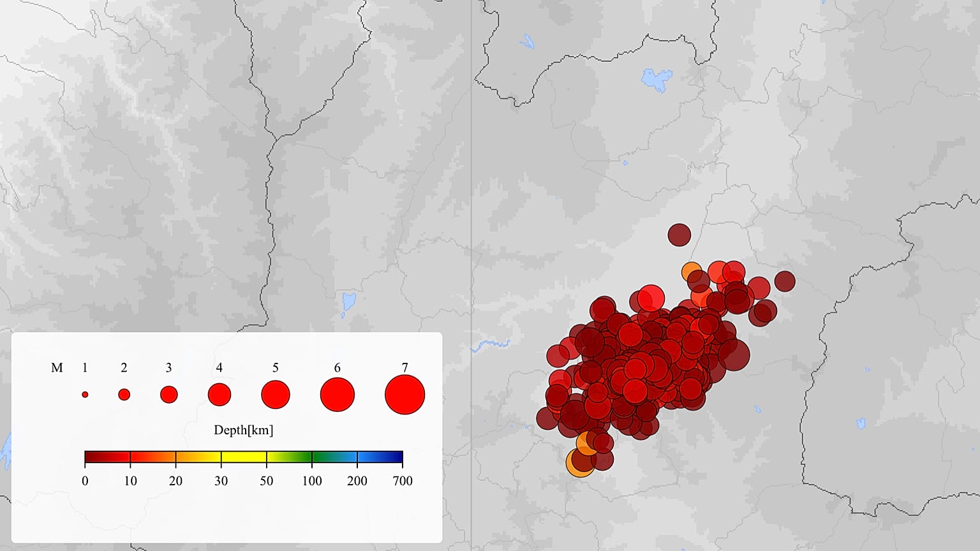
Task: Pick the blue 200–700 km depth segment
Action: 380,457
